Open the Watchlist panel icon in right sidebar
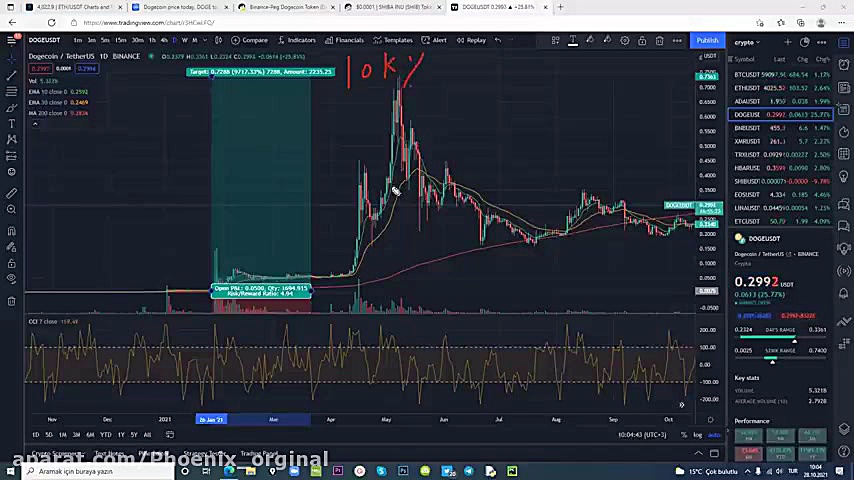The height and width of the screenshot is (480, 854). [844, 42]
